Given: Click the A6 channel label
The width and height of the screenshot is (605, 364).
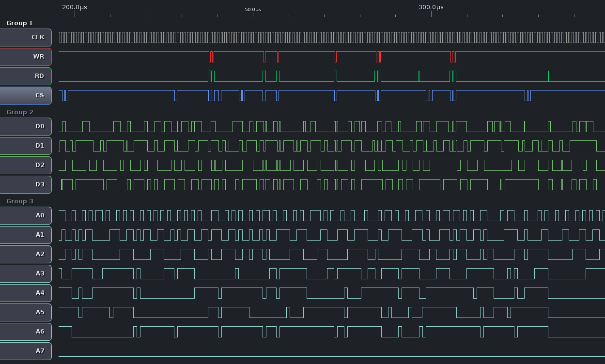Looking at the screenshot, I should click(26, 332).
